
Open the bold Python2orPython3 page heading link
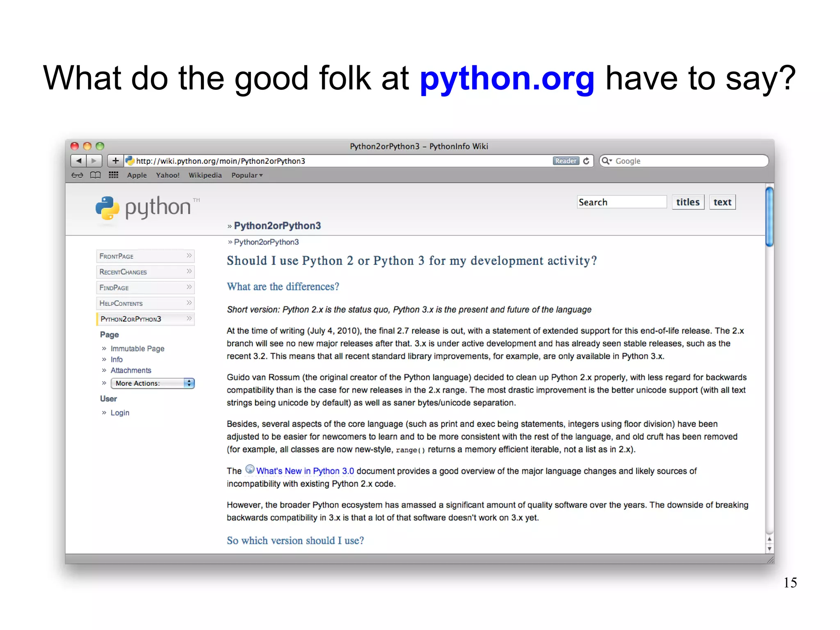[277, 226]
